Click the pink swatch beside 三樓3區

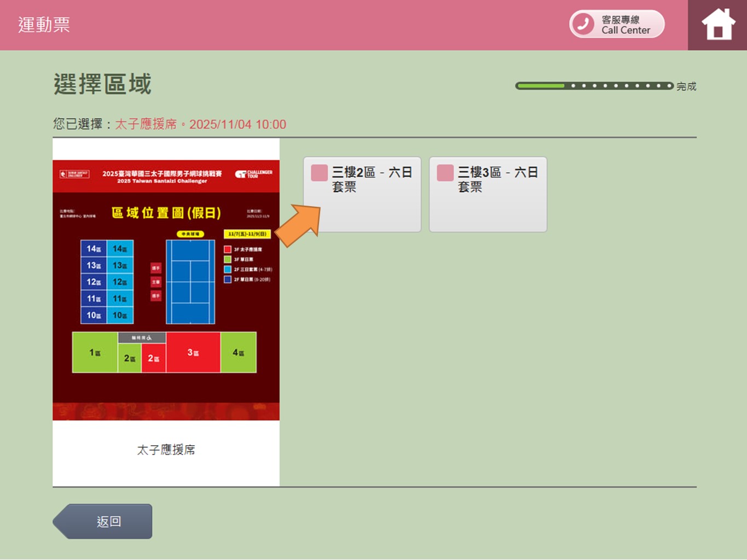point(445,173)
